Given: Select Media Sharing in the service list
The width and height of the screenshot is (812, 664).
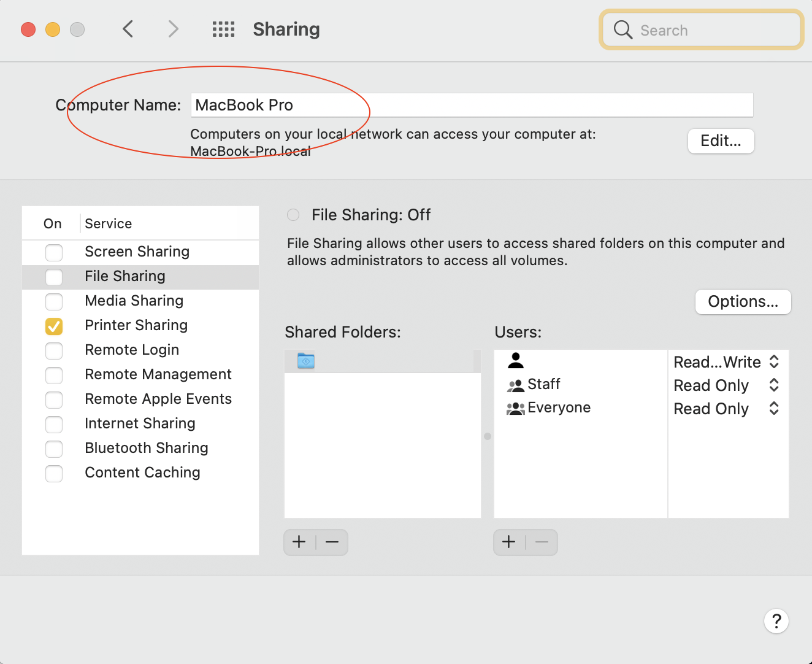Looking at the screenshot, I should [134, 301].
